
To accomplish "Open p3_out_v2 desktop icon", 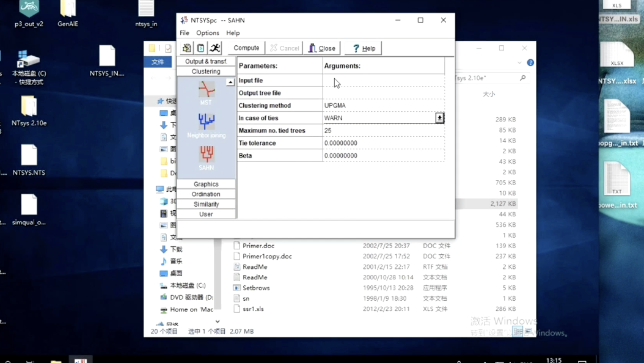I will [x=29, y=14].
